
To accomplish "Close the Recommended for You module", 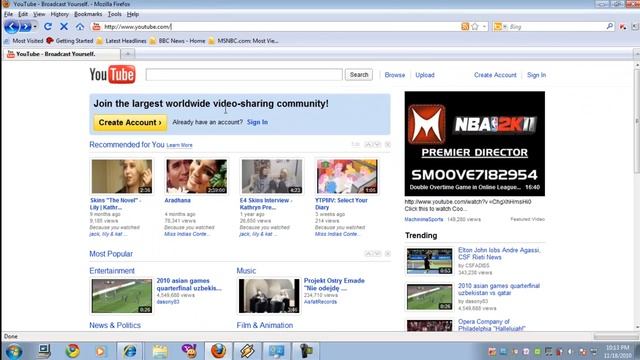I will click(x=387, y=144).
